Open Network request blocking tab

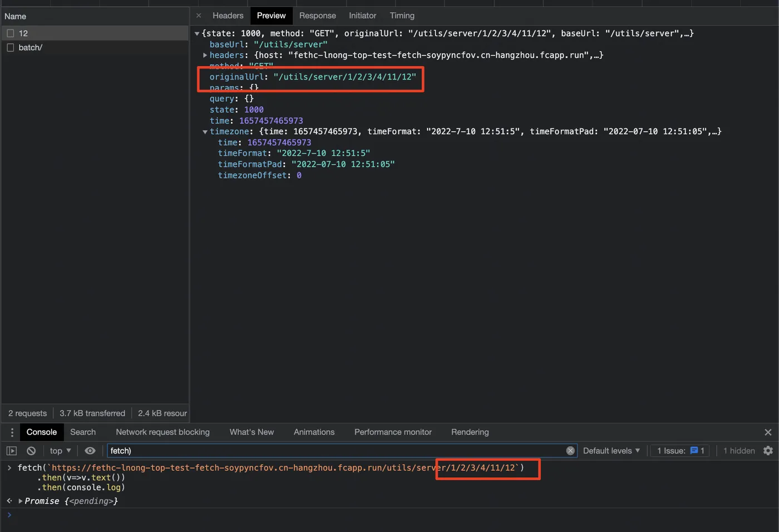[x=162, y=432]
